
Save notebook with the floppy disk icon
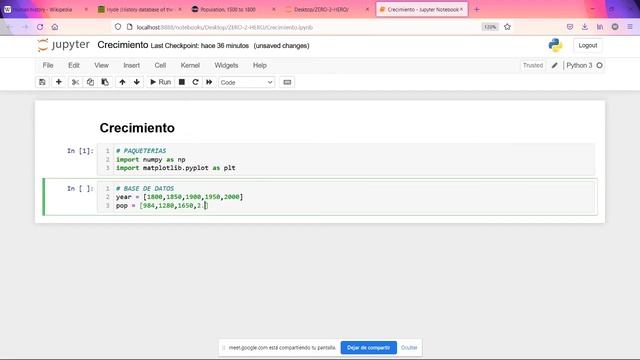(x=42, y=82)
